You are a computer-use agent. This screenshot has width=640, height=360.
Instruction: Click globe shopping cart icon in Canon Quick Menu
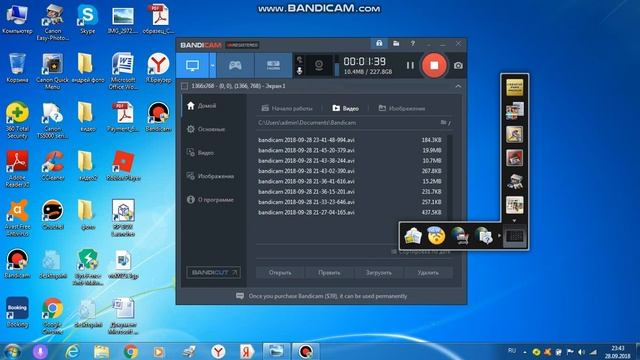460,236
